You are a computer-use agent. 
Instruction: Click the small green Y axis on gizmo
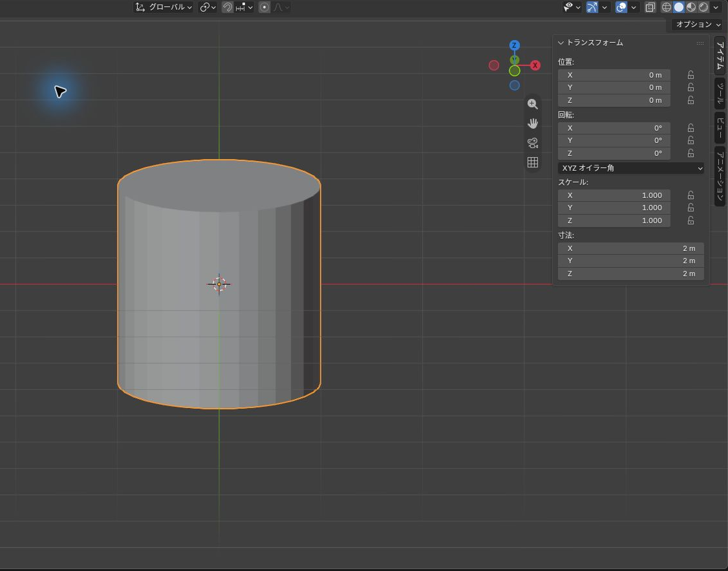(514, 60)
